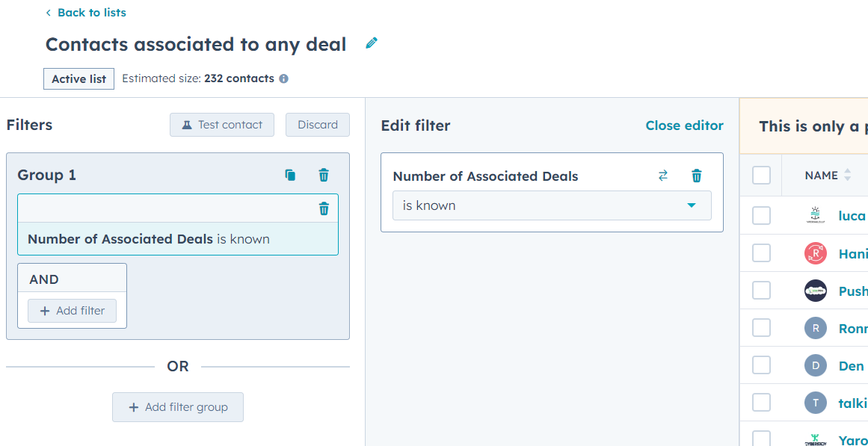Select the clone icon for Group 1

point(290,175)
